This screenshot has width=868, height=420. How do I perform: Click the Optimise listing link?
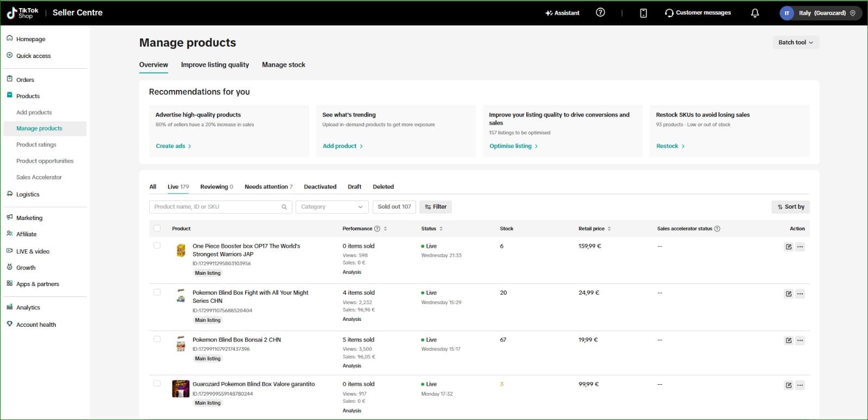[x=514, y=146]
